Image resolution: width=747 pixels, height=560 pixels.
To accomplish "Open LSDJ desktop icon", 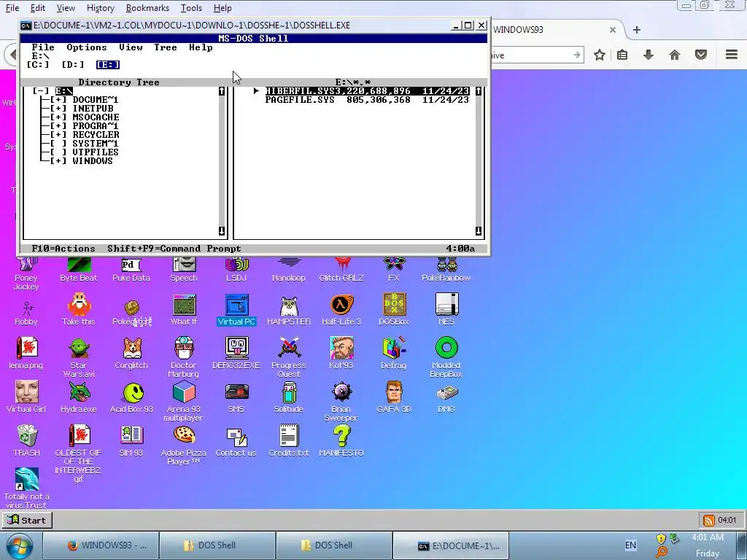I will pos(236,269).
